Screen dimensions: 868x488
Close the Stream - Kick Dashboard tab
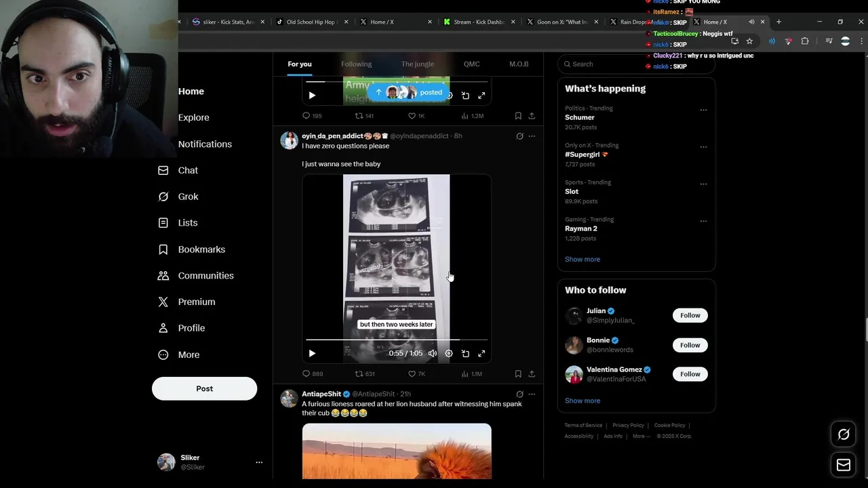[x=513, y=22]
